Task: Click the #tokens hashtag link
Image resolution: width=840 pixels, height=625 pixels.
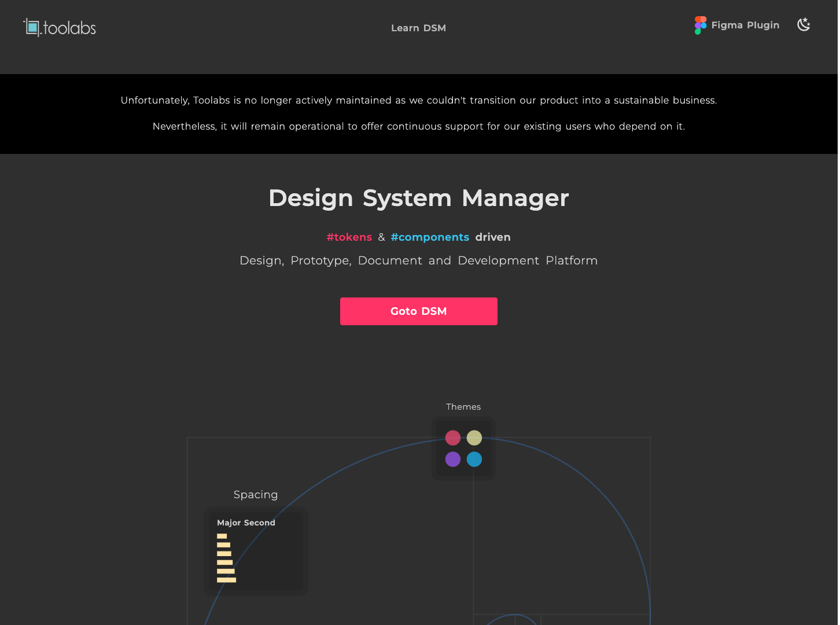Action: [349, 237]
